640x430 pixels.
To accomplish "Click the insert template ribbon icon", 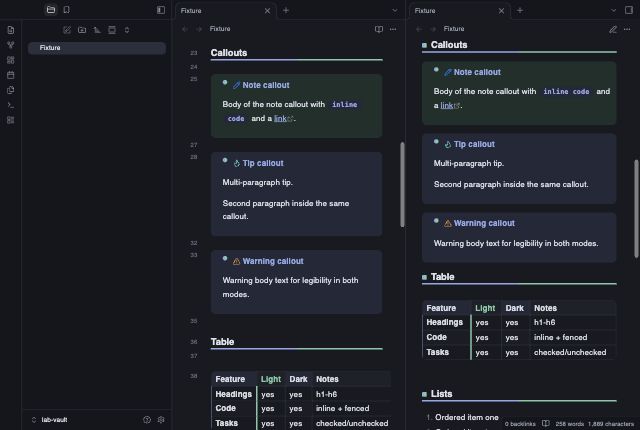I will tap(11, 90).
